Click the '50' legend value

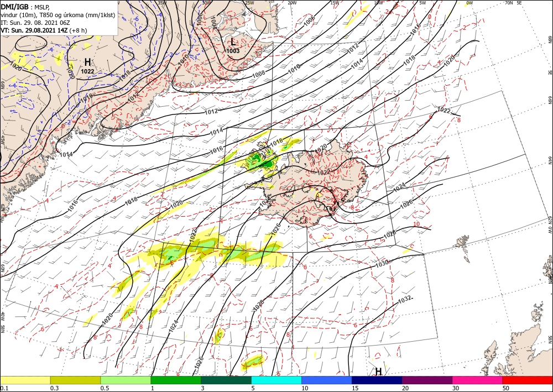506,388
